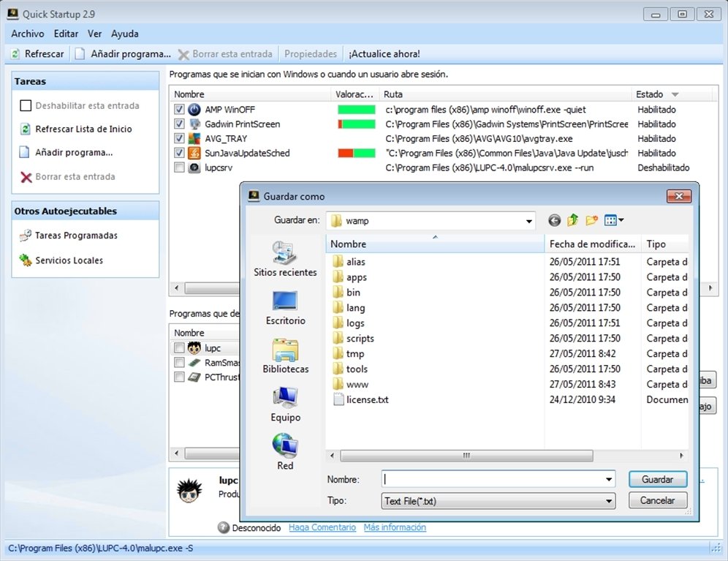728x561 pixels.
Task: Go back using the dialog's back arrow
Action: [x=554, y=220]
